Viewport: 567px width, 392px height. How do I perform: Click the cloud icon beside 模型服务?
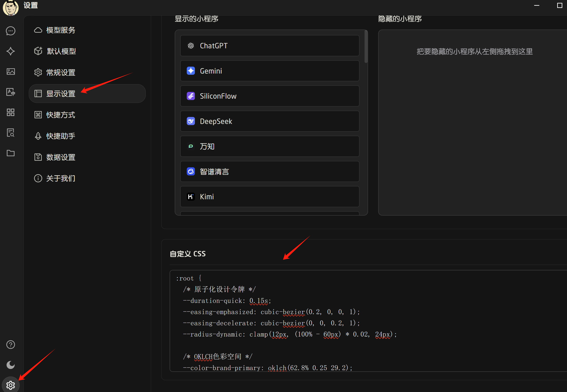(38, 30)
